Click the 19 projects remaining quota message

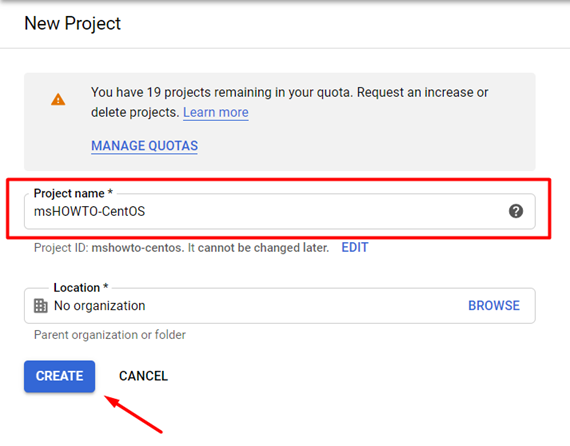(221, 92)
